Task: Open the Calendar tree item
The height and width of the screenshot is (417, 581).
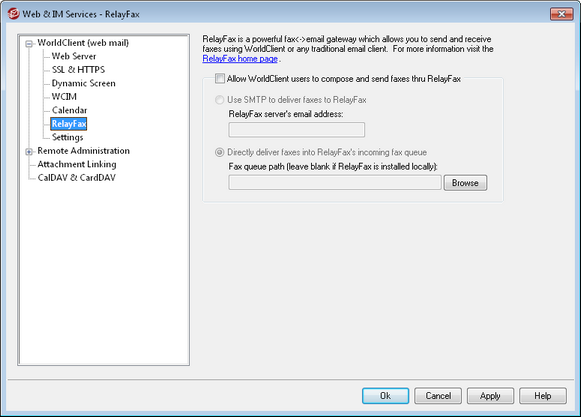Action: (x=69, y=110)
